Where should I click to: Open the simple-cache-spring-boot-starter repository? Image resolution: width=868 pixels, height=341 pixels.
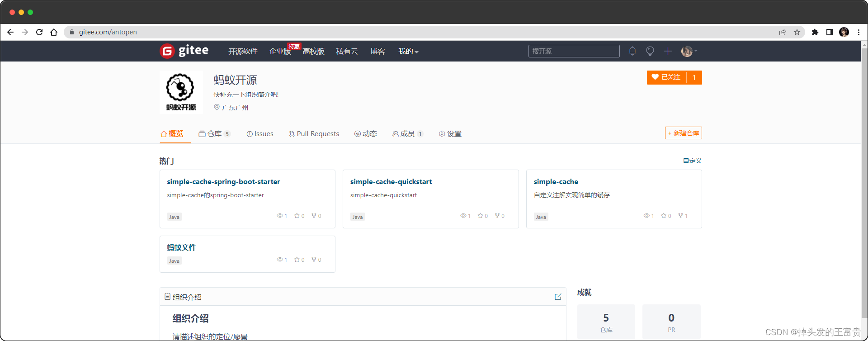click(x=223, y=182)
